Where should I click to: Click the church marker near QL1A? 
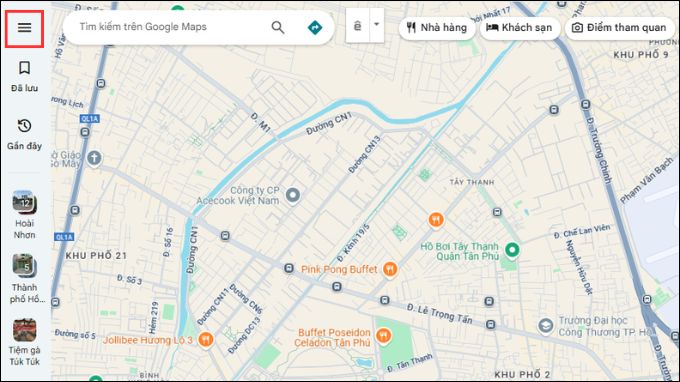(94, 158)
